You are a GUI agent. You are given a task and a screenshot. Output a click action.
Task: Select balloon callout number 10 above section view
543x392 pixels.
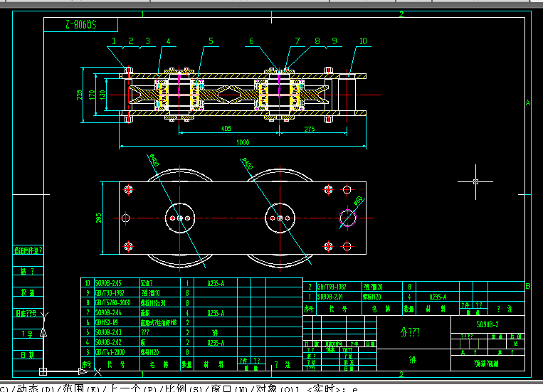click(x=363, y=41)
